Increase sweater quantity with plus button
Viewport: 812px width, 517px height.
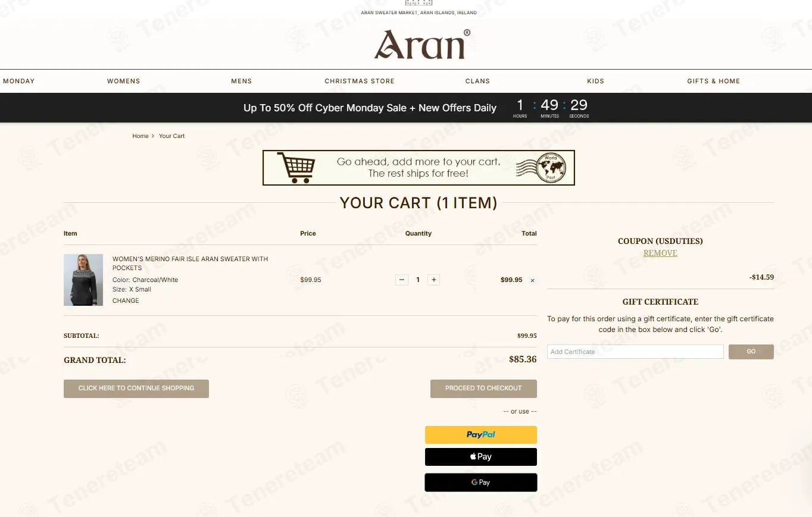click(434, 280)
